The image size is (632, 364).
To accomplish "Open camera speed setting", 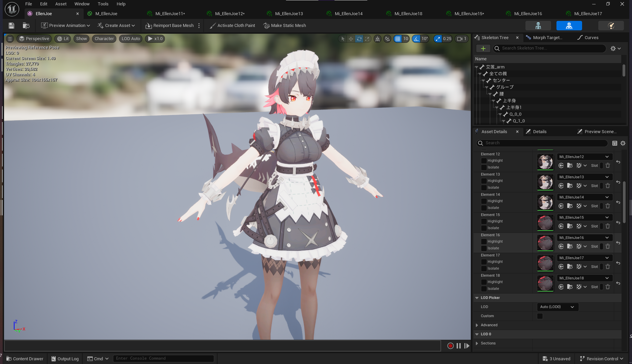I will [x=461, y=39].
